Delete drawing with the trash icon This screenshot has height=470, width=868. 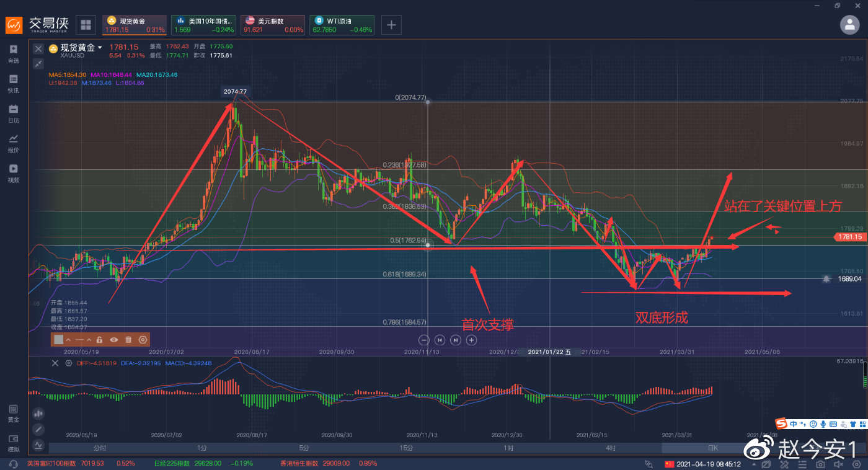click(x=128, y=340)
